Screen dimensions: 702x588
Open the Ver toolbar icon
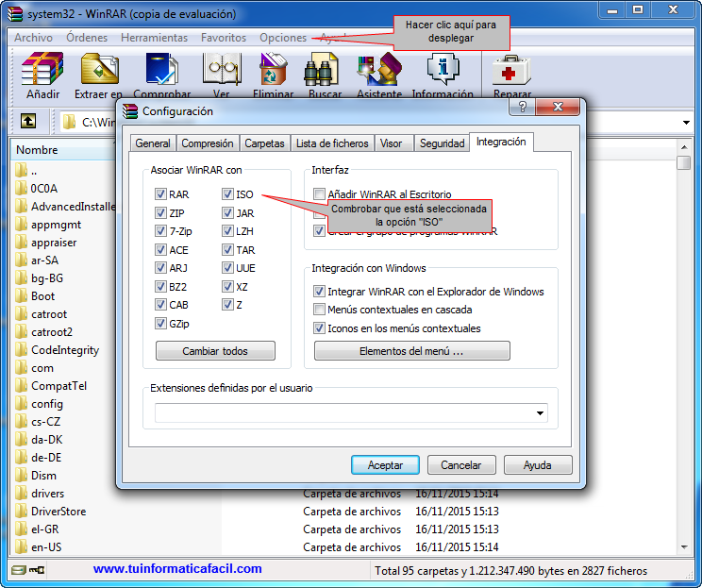tap(222, 72)
